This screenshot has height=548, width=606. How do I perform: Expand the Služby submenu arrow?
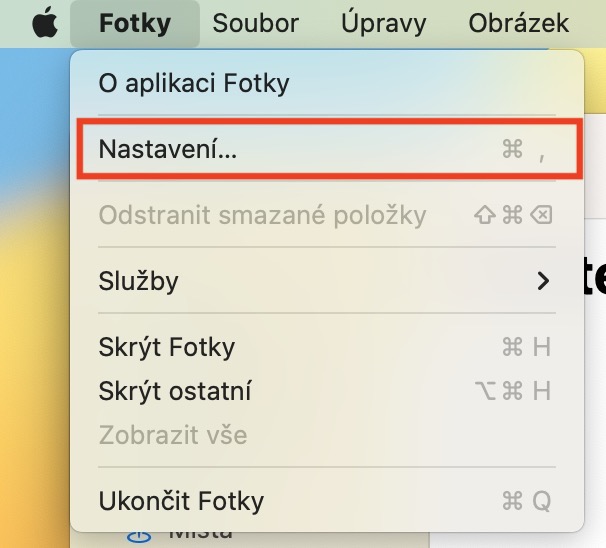coord(543,281)
